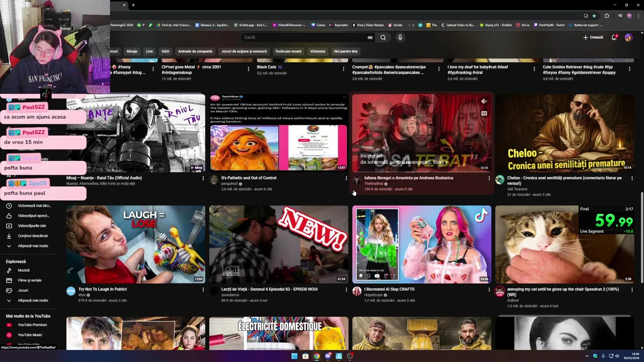Select the Gătit filter chip
Screen dimensions: 644x362
166,51
